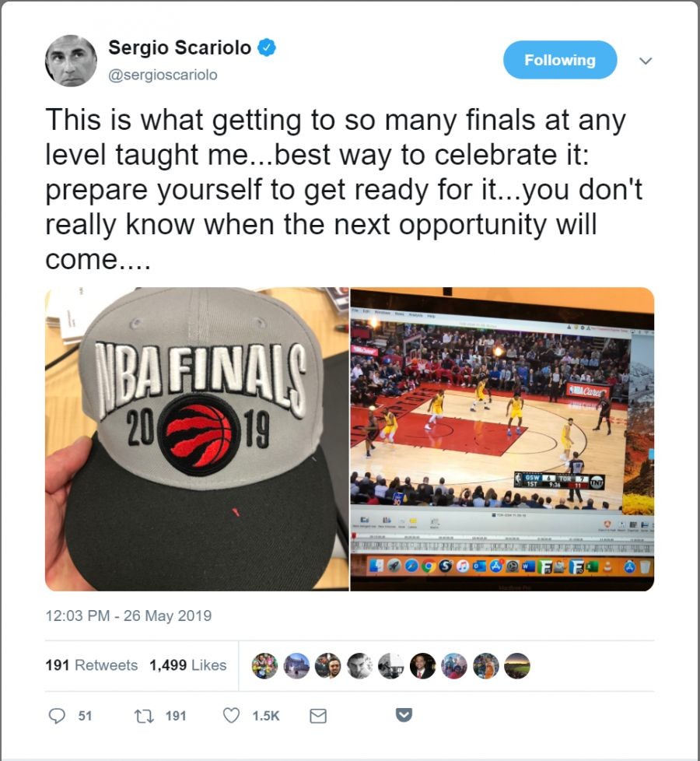Screen dimensions: 700x761
Task: Click the retweet arrows icon
Action: point(144,716)
